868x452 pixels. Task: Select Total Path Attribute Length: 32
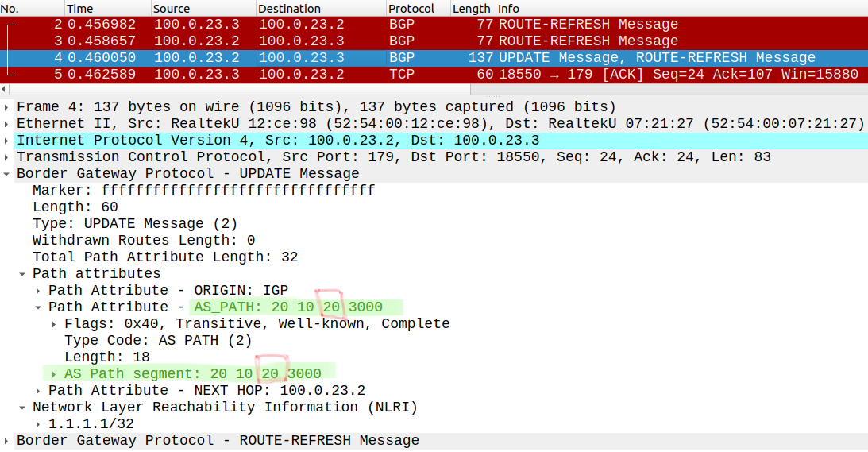[165, 257]
